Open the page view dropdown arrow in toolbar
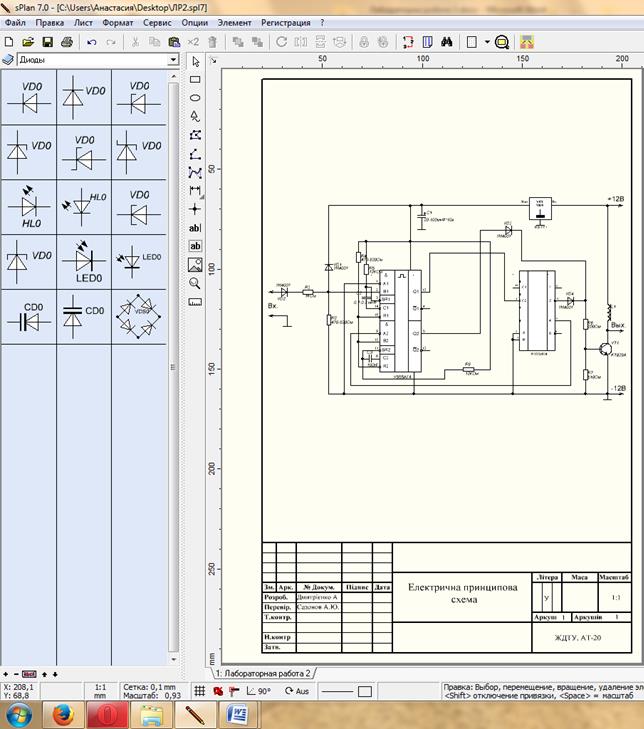 [487, 42]
